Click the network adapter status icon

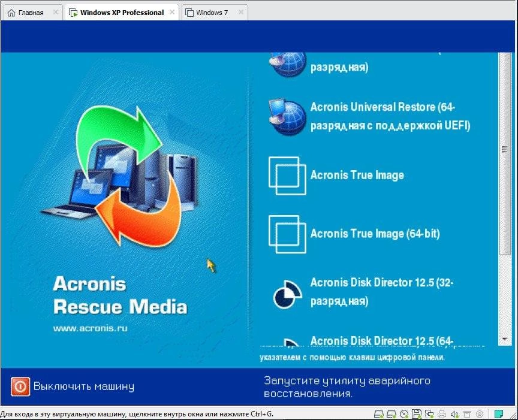(x=429, y=414)
